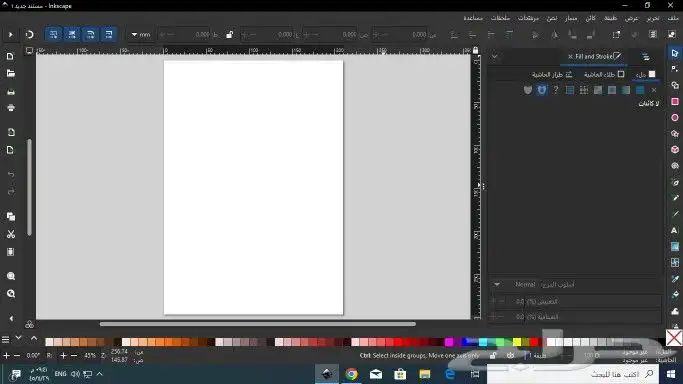Image resolution: width=683 pixels, height=384 pixels.
Task: Choose No paint X button
Action: click(654, 90)
